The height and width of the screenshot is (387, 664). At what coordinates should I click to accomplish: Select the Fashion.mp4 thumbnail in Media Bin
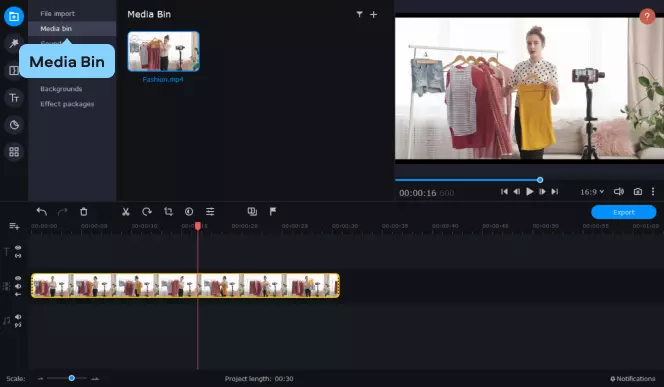coord(163,51)
